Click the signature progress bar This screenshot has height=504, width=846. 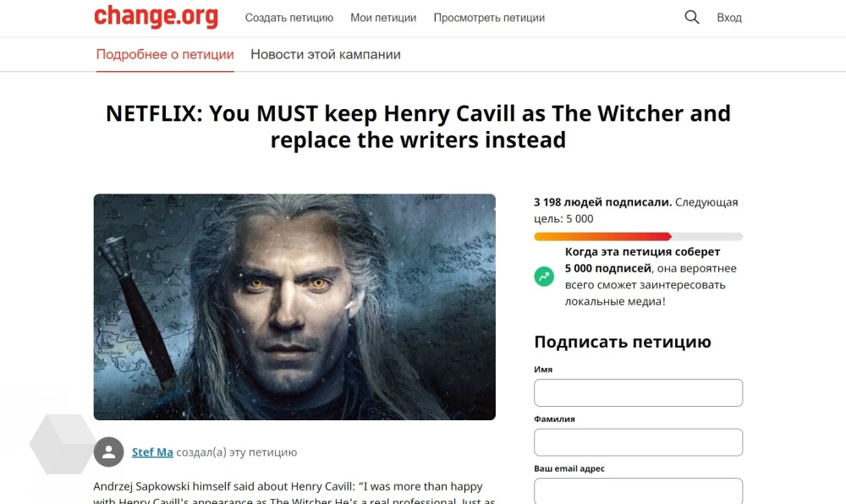[x=638, y=236]
